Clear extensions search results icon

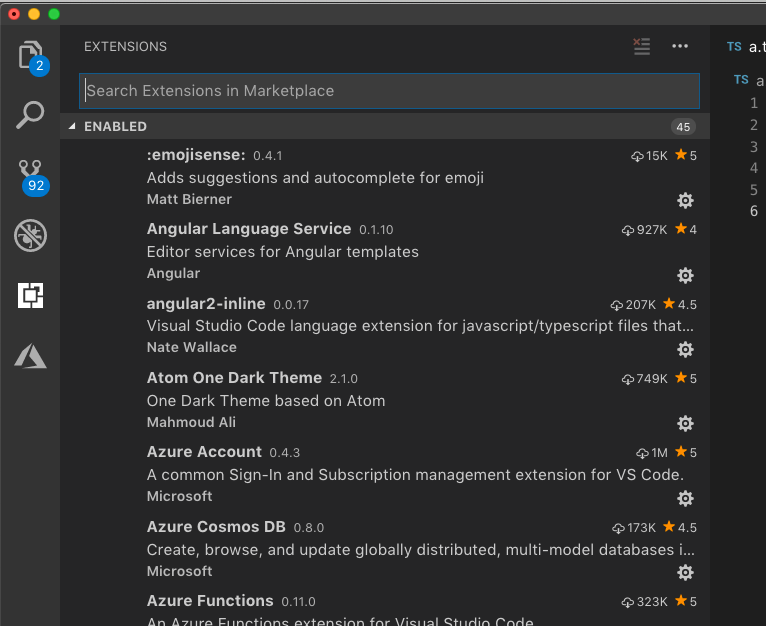pyautogui.click(x=641, y=46)
